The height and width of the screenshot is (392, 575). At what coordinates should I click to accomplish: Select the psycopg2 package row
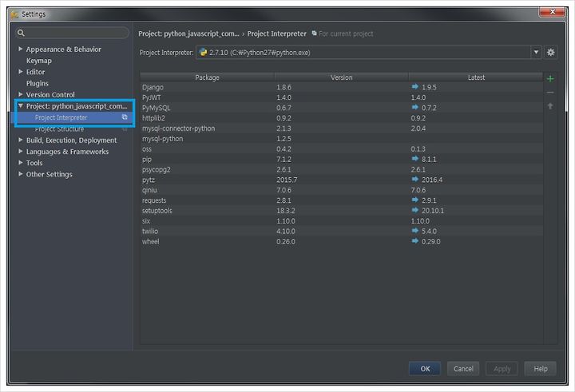[x=342, y=169]
